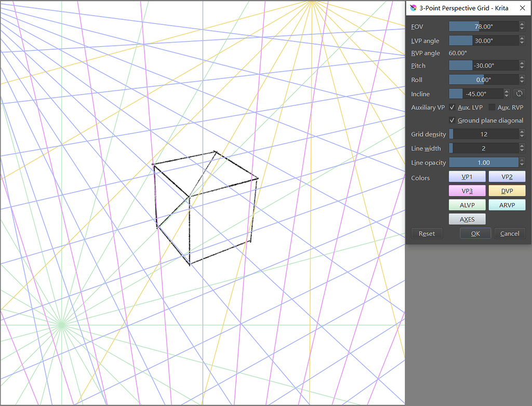Click the Auxiliary VP label
The height and width of the screenshot is (406, 532).
click(x=428, y=107)
